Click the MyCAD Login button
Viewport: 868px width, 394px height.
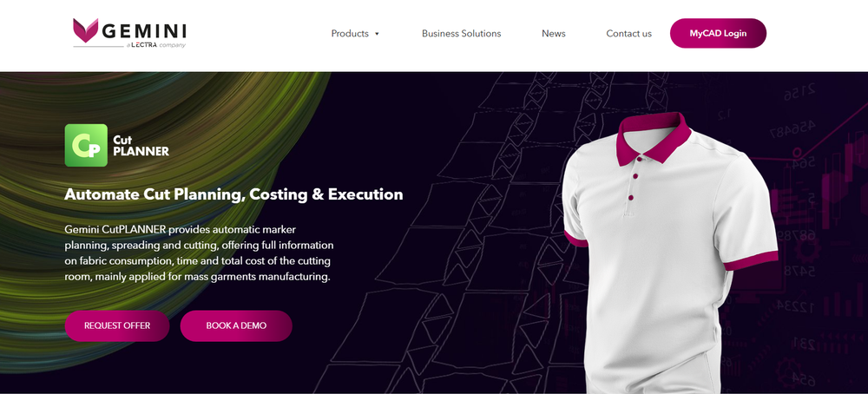(x=718, y=33)
